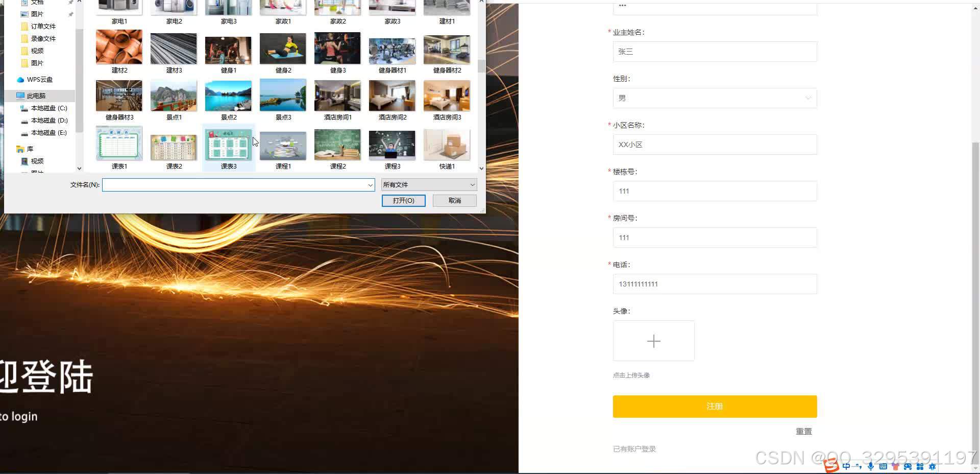Image resolution: width=980 pixels, height=474 pixels.
Task: Click the yellow 注册 register button
Action: tap(714, 406)
